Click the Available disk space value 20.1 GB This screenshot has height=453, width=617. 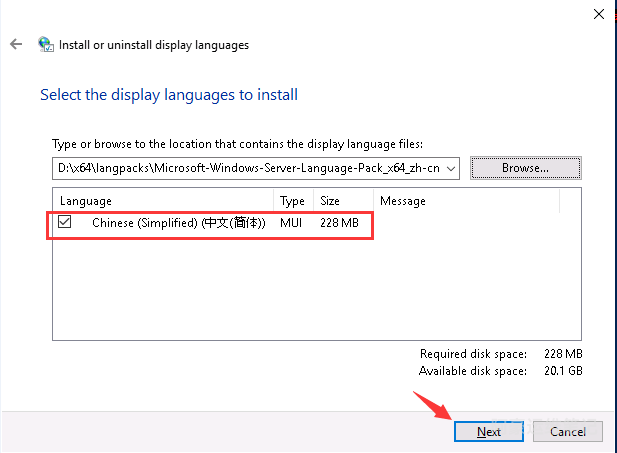click(x=561, y=371)
